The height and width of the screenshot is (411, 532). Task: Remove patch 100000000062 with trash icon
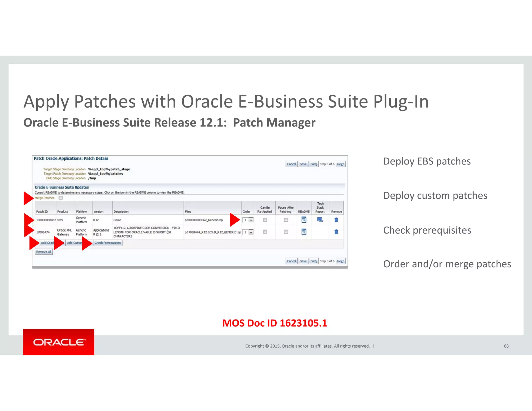coord(336,220)
